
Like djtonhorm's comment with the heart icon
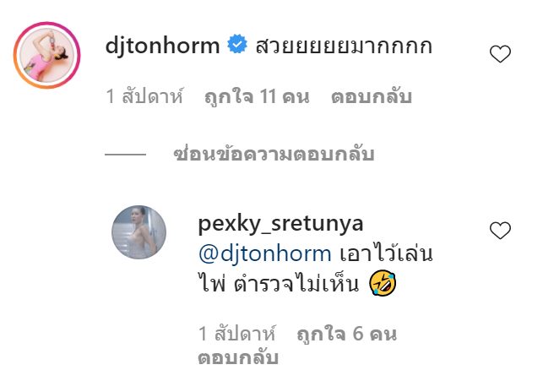pos(500,54)
